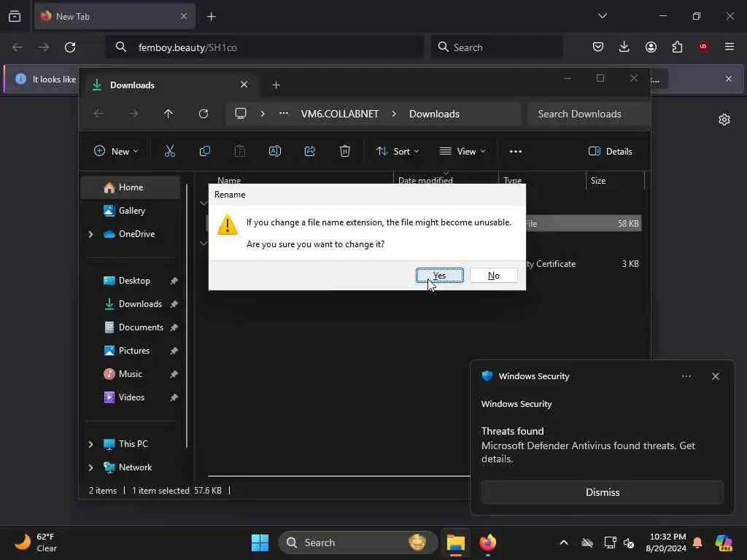Viewport: 747px width, 560px height.
Task: Open Firefox new tab settings gear
Action: 724,120
